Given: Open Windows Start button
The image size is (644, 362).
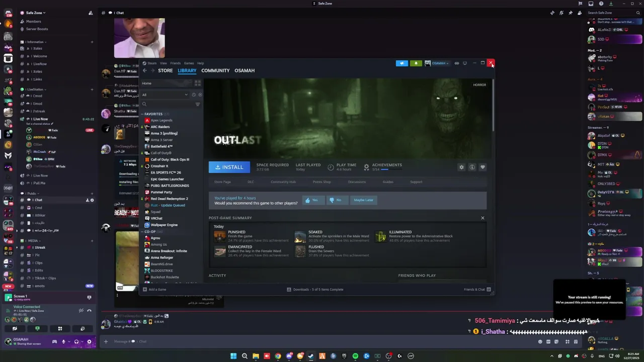Looking at the screenshot, I should (233, 356).
